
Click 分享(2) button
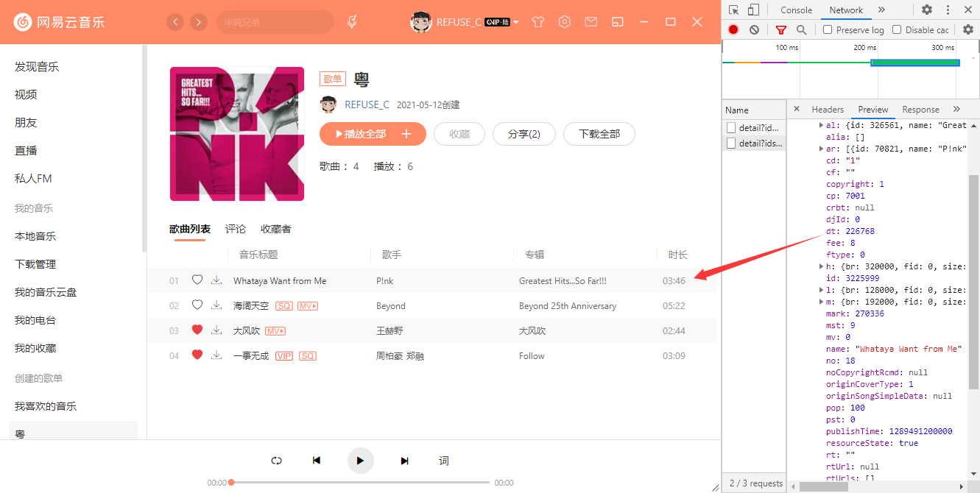pyautogui.click(x=524, y=134)
